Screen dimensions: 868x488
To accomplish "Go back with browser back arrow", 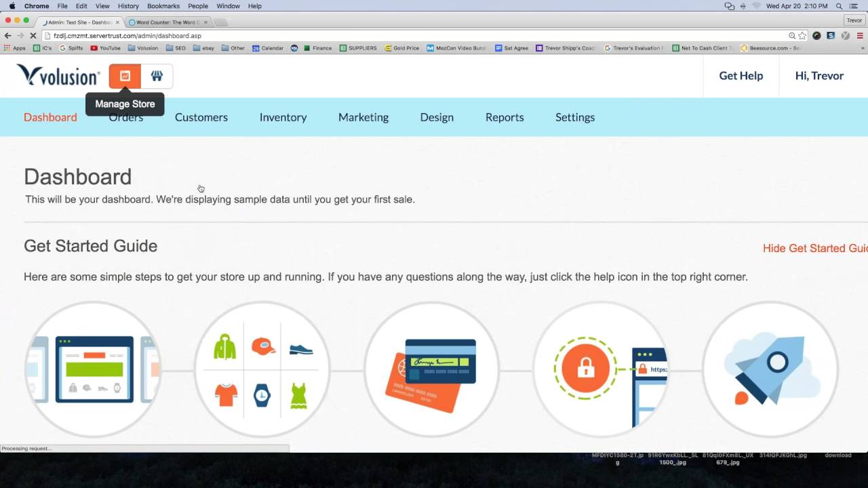I will pos(7,35).
